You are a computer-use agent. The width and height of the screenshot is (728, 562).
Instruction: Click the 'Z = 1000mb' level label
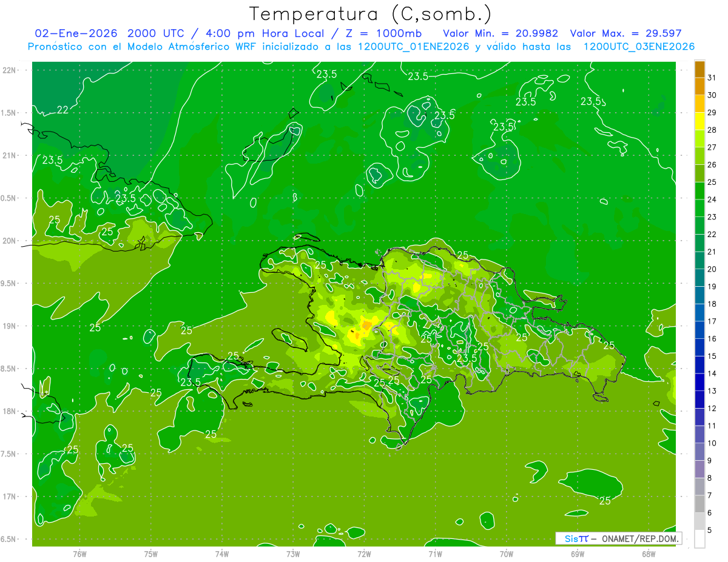(x=383, y=33)
